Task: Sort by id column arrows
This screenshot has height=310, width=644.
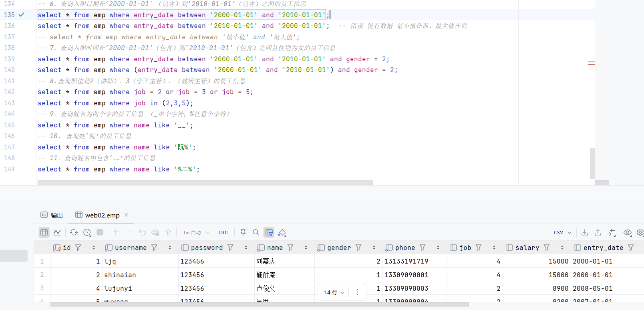Action: 94,248
